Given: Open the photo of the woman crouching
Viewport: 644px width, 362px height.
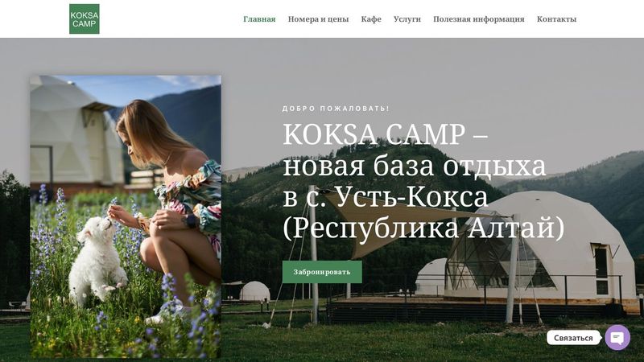Looking at the screenshot, I should [x=126, y=216].
